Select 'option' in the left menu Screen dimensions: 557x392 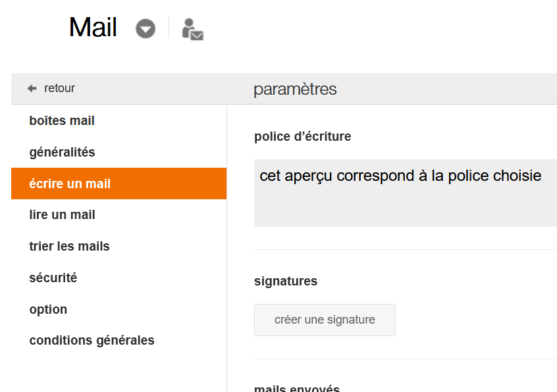point(48,309)
